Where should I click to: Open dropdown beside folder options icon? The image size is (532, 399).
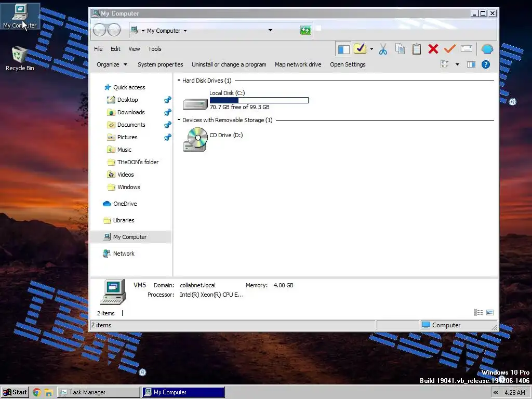[x=371, y=49]
